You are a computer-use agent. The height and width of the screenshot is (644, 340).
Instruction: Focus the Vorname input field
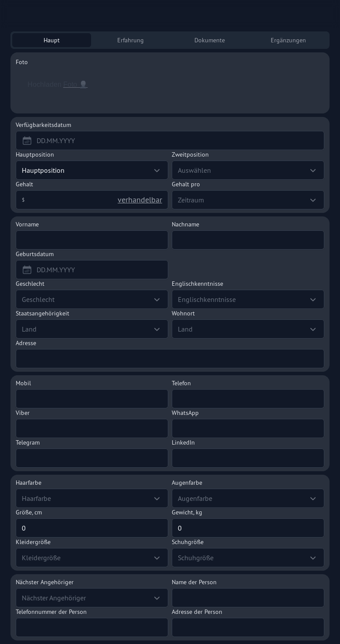click(92, 240)
